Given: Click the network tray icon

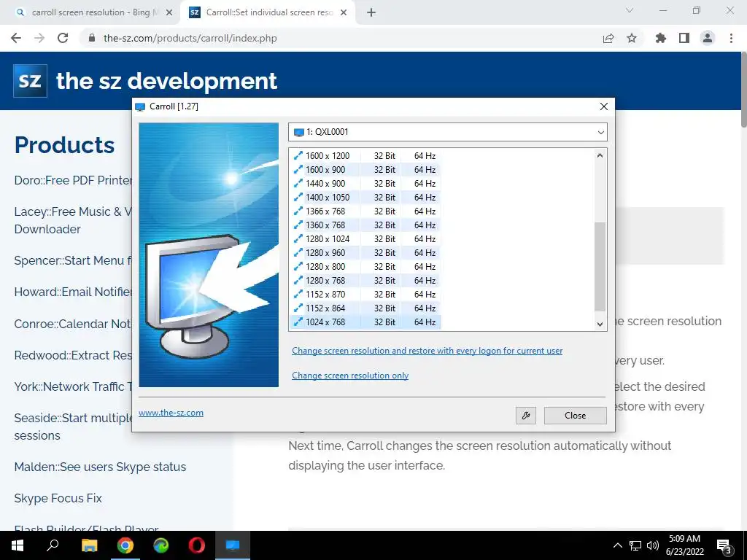Looking at the screenshot, I should point(635,545).
